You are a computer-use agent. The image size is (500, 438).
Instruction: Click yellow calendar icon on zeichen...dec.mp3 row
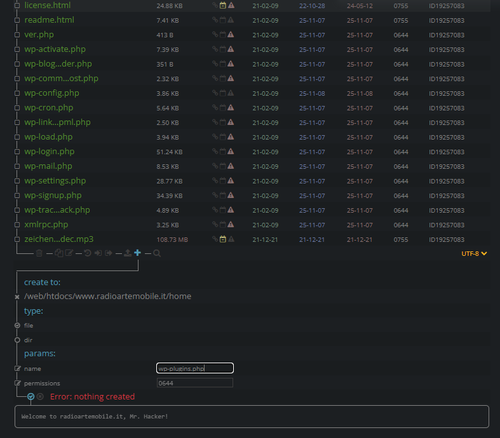[223, 239]
